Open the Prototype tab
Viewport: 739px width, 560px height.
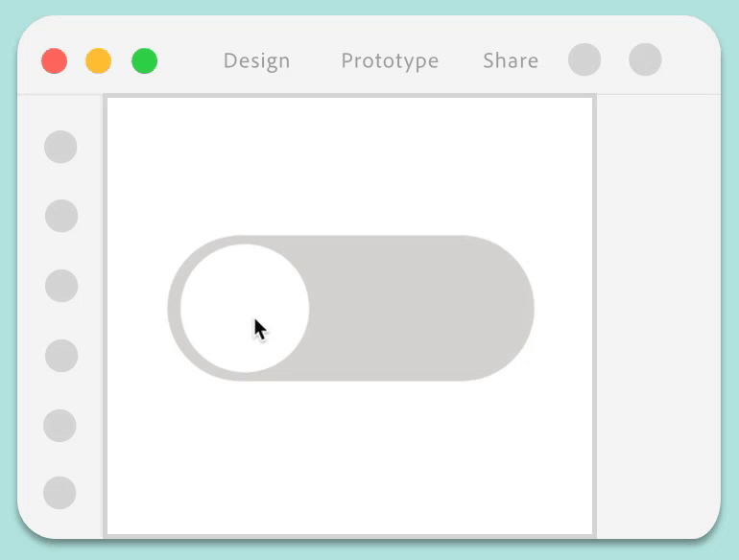click(390, 60)
